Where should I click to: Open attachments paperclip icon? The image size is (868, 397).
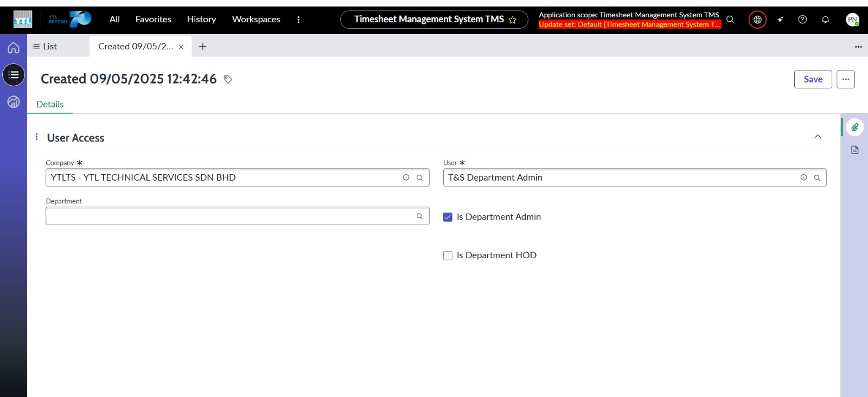854,127
